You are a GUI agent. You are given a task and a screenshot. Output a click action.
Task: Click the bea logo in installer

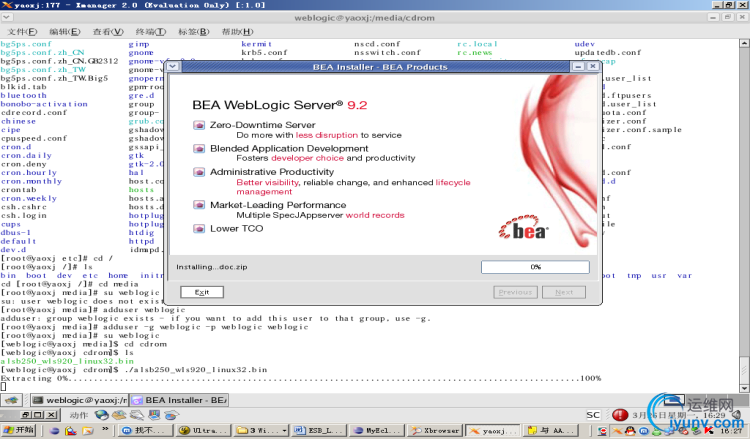(x=523, y=228)
